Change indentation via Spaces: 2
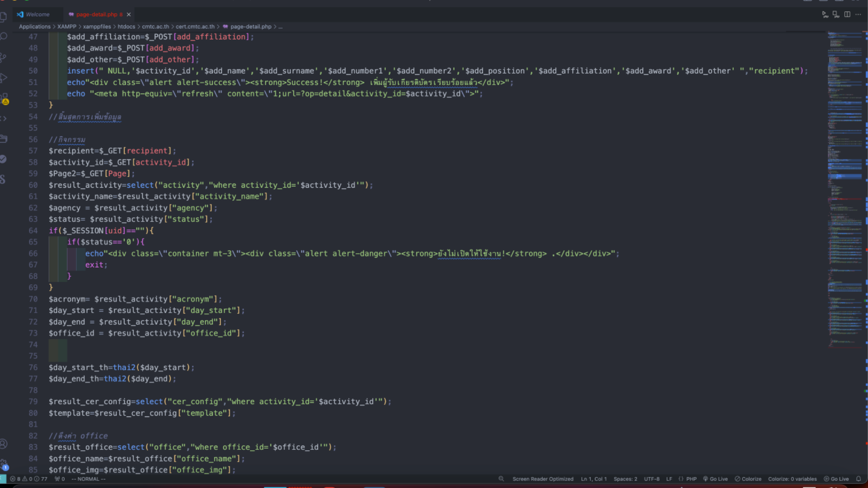This screenshot has width=868, height=488. pos(625,479)
